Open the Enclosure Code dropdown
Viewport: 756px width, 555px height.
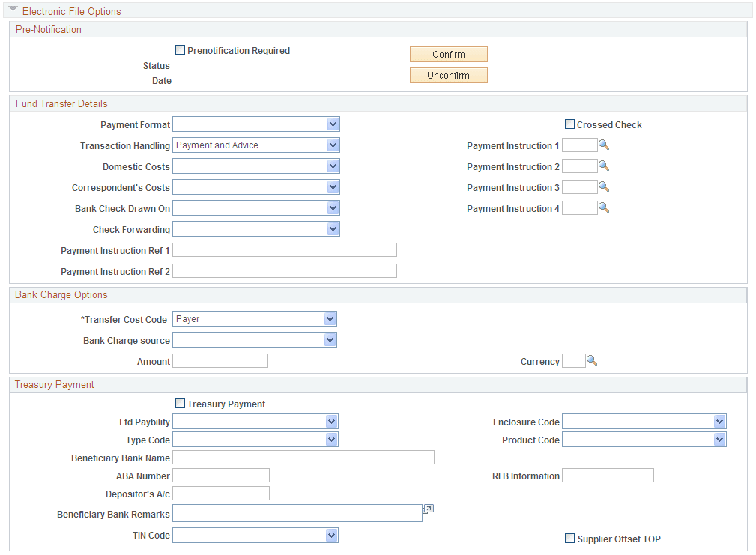coord(720,421)
